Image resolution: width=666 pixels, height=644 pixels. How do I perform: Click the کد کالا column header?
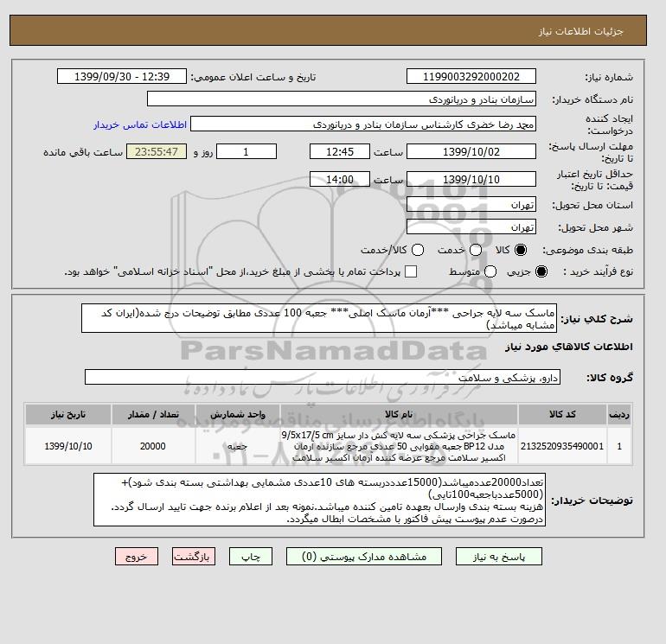(562, 414)
